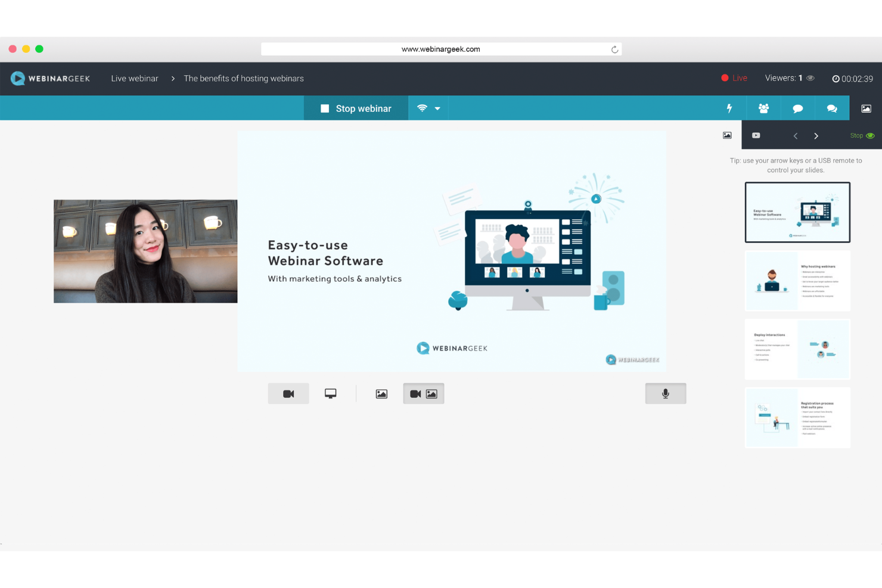This screenshot has width=882, height=588.
Task: Open the video player icon in the slides panel
Action: [756, 135]
